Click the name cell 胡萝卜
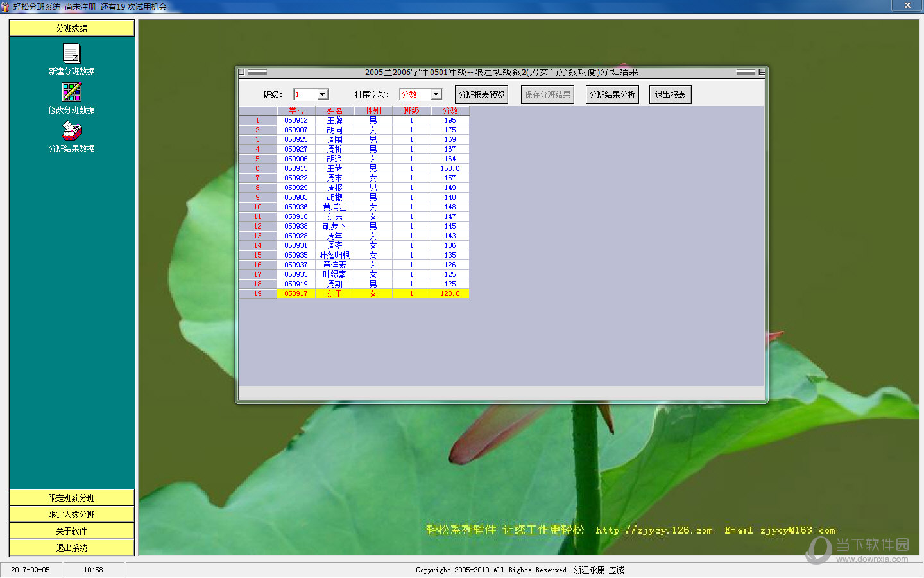Viewport: 924px width, 578px height. [x=334, y=226]
